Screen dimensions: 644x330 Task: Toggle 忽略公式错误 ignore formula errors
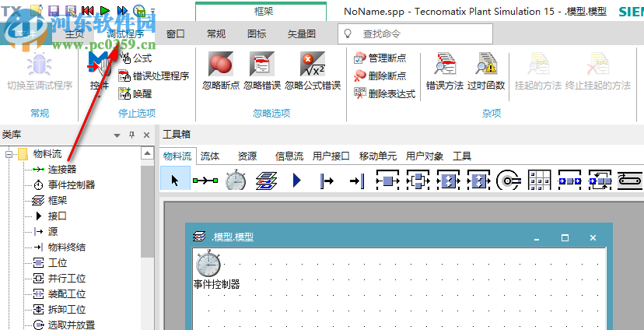click(x=313, y=71)
